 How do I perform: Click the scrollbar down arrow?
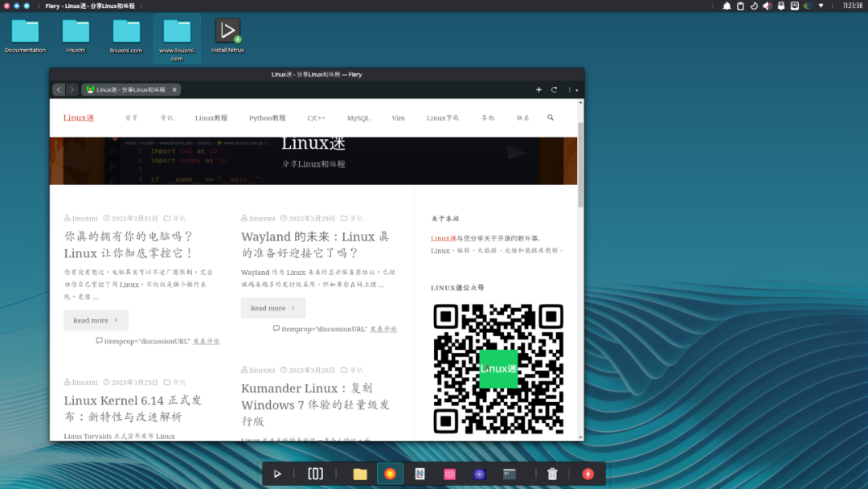(x=581, y=438)
